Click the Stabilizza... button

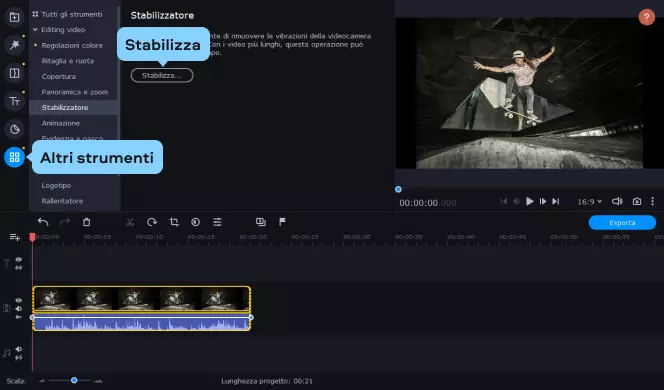click(x=162, y=75)
